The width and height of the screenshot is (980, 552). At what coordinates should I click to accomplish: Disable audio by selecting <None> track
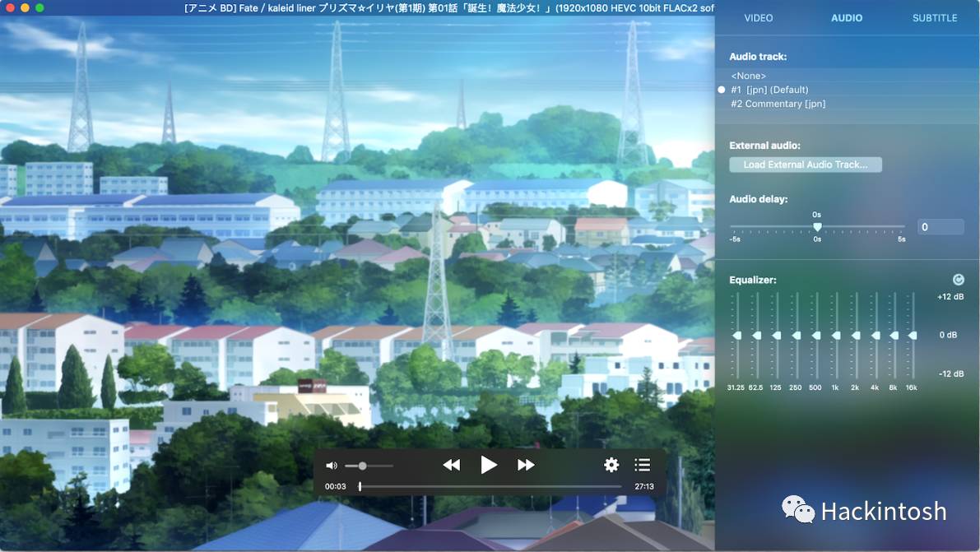point(747,75)
